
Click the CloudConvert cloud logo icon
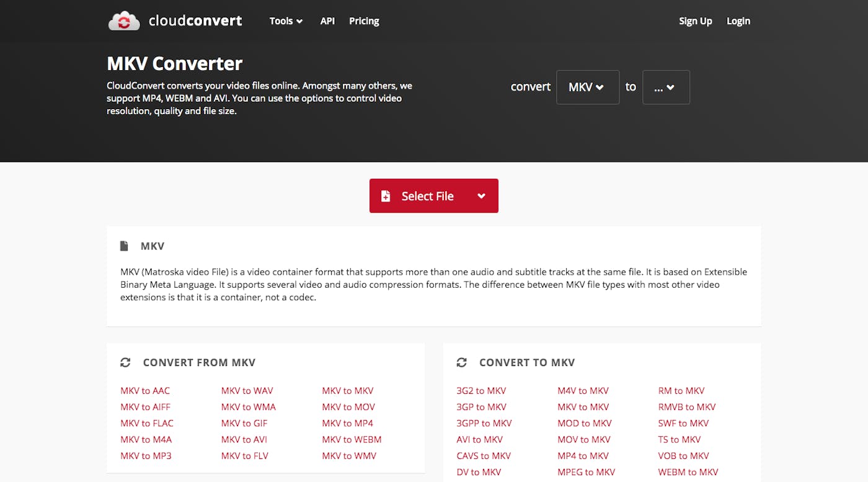125,21
